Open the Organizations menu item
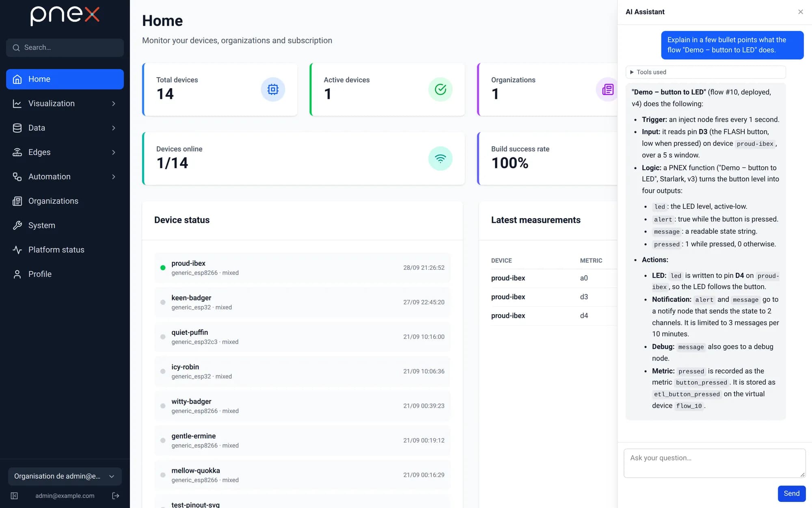This screenshot has width=812, height=508. 65,201
